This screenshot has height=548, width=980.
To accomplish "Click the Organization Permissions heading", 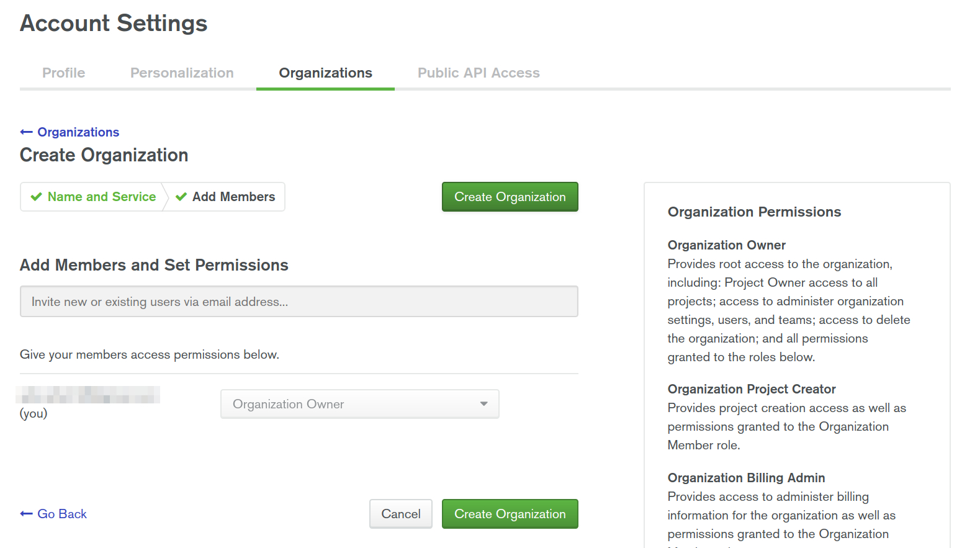I will tap(754, 212).
